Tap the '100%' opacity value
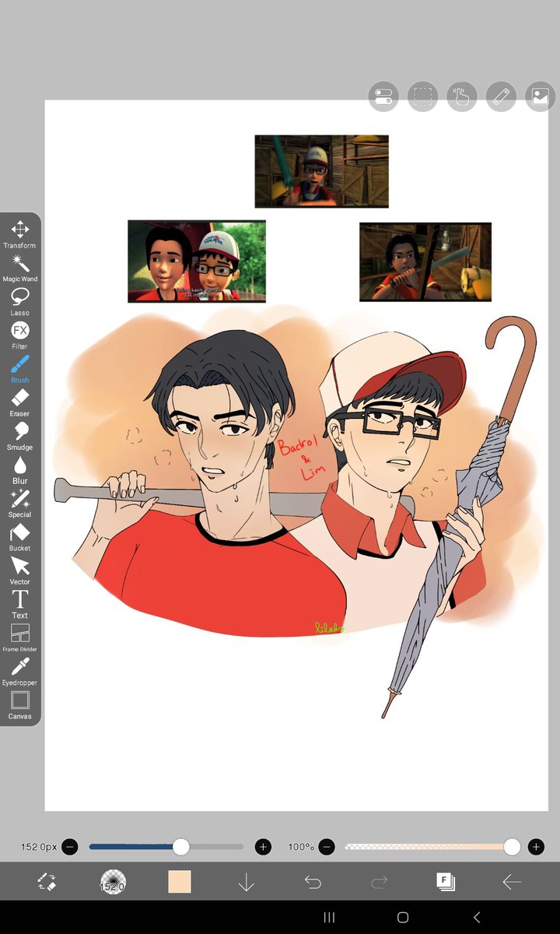560x934 pixels. coord(301,847)
